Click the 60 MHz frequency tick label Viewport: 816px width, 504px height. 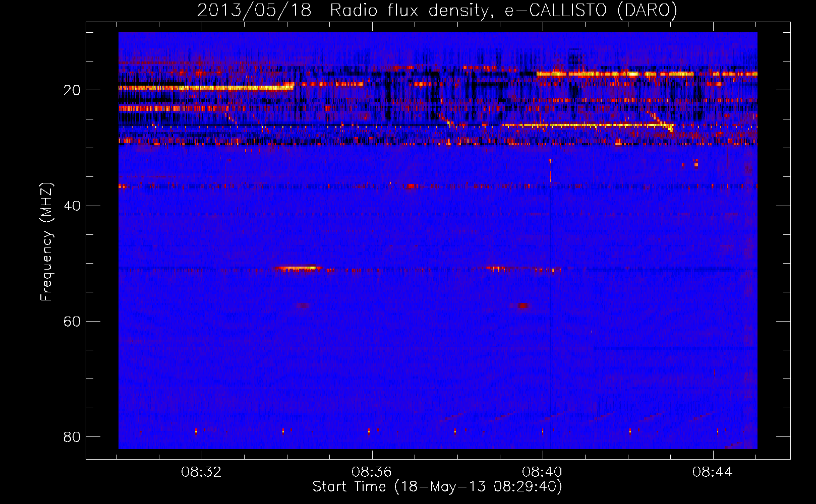pos(72,321)
